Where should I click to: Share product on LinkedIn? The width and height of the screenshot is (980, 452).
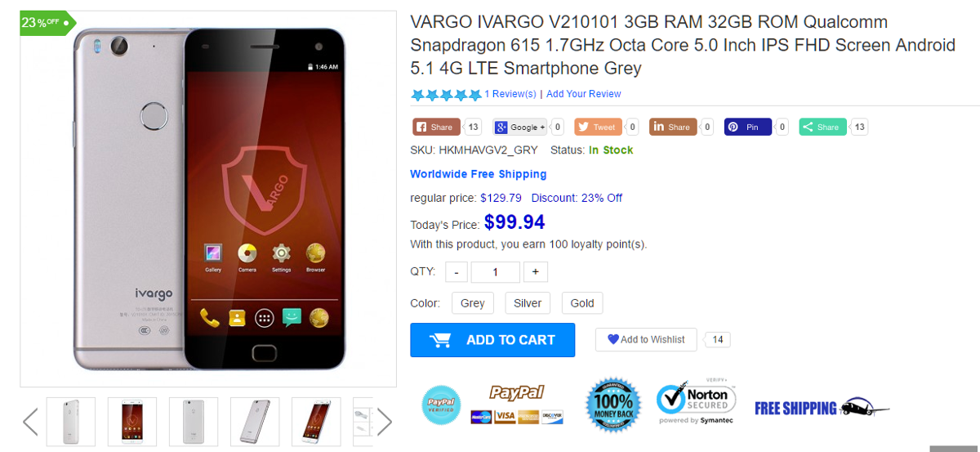[673, 127]
